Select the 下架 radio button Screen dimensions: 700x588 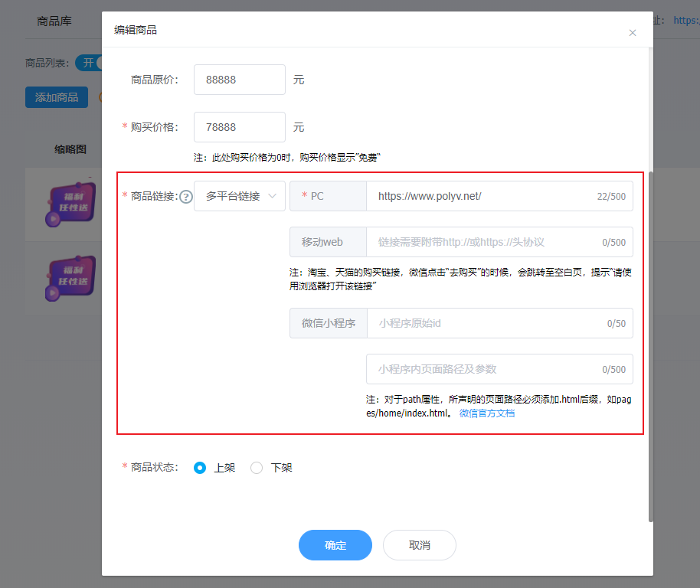click(257, 468)
